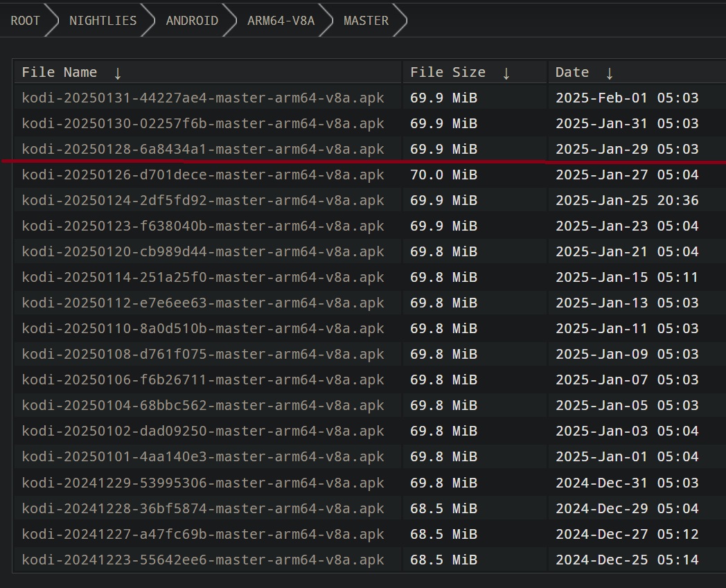
Task: Click the Date column sort arrow
Action: 610,73
